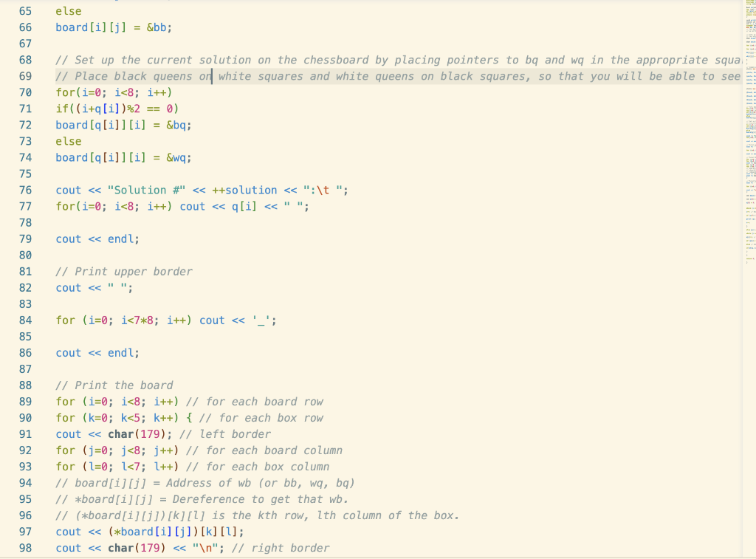Click 'i<7*8' loop condition on line 84
Viewport: 756px width, 559px height.
(137, 320)
